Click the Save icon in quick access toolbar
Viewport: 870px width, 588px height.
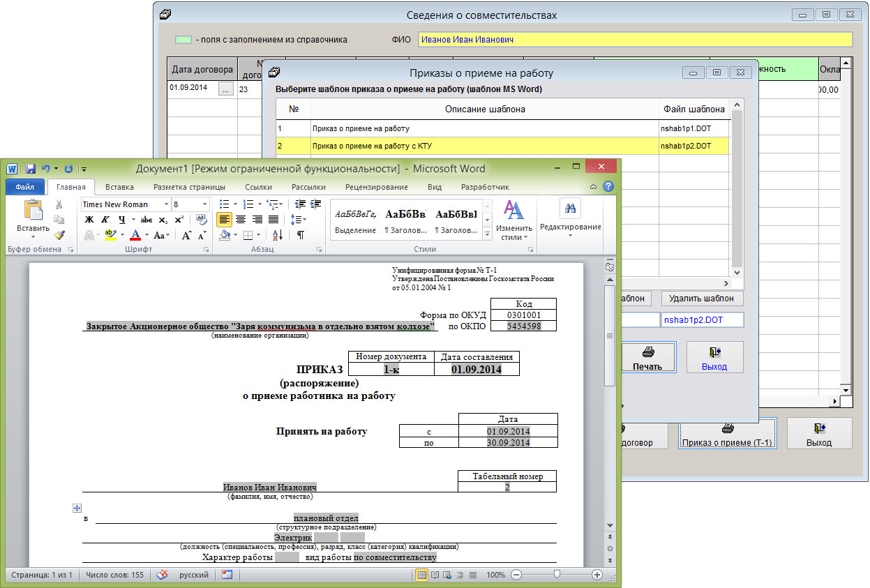(30, 169)
